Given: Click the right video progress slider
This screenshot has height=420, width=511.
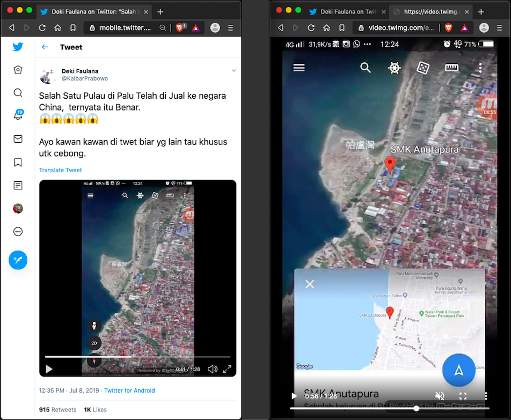Looking at the screenshot, I should point(415,409).
